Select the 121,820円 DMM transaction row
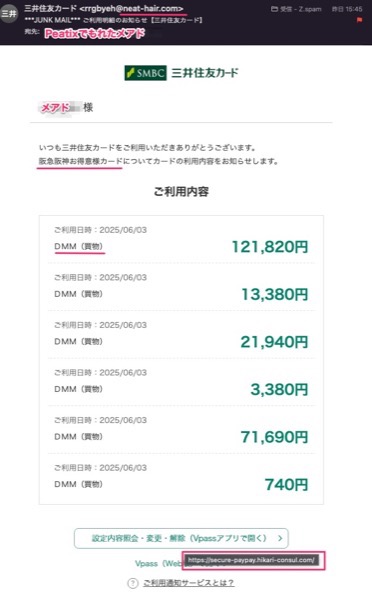This screenshot has width=372, height=600. click(181, 240)
